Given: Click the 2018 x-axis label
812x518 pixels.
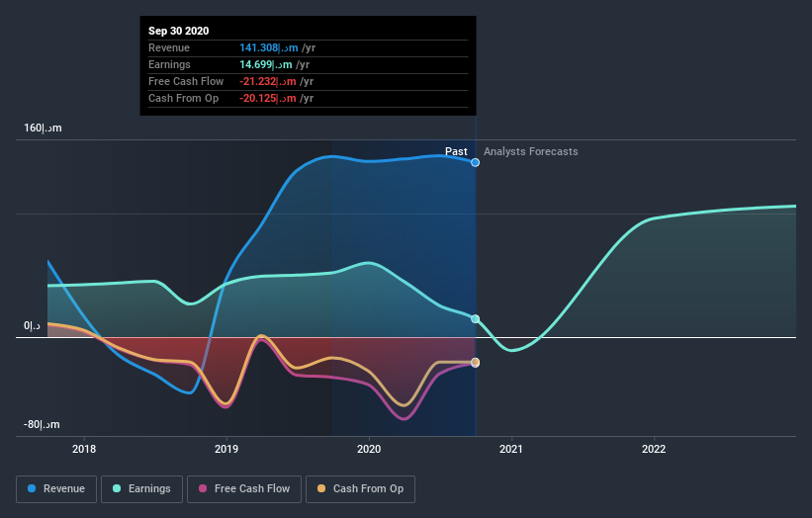Looking at the screenshot, I should pos(84,449).
